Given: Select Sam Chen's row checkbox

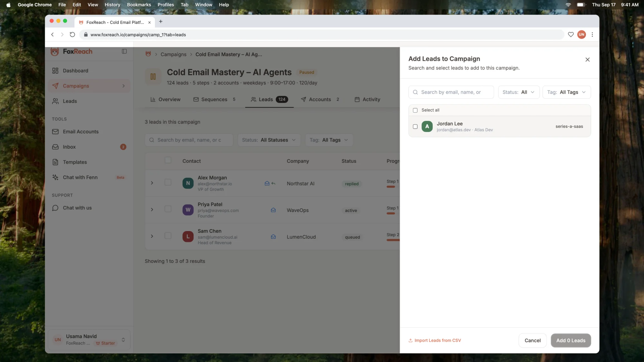Looking at the screenshot, I should click(168, 236).
